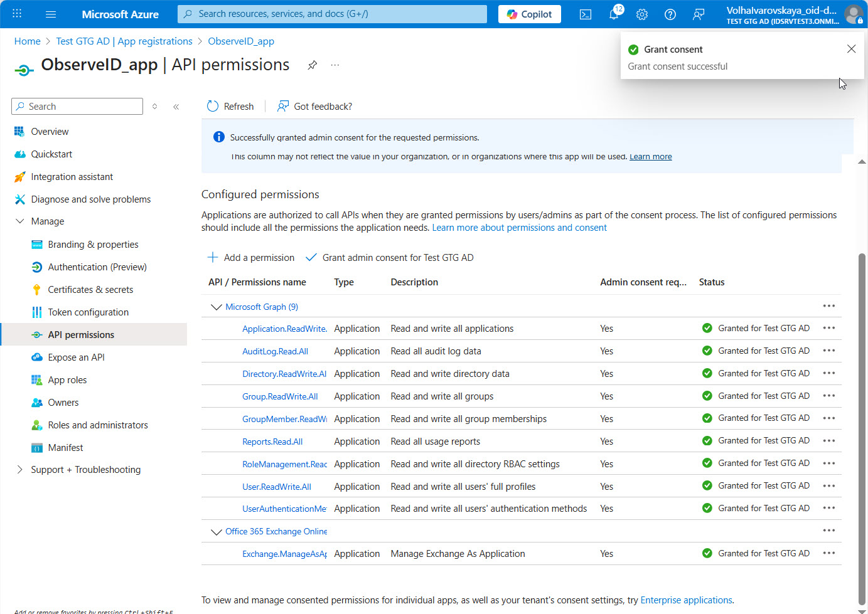
Task: Open the Enterprise applications link
Action: (686, 600)
